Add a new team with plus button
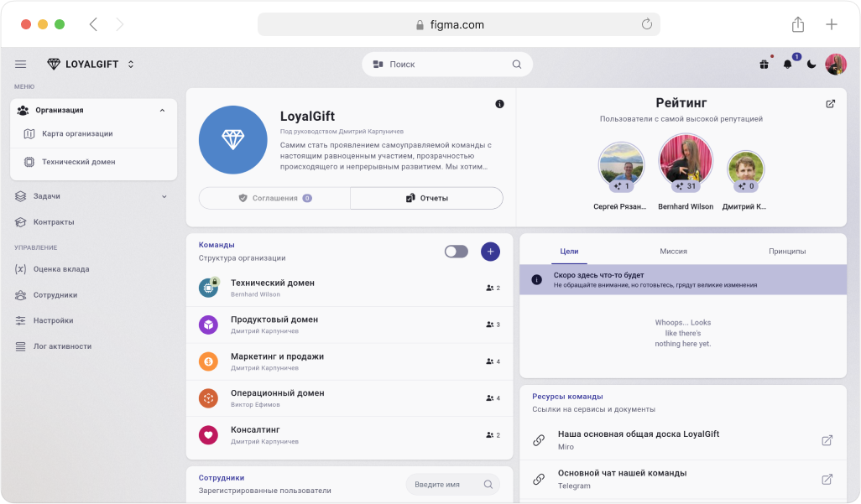 (x=490, y=252)
